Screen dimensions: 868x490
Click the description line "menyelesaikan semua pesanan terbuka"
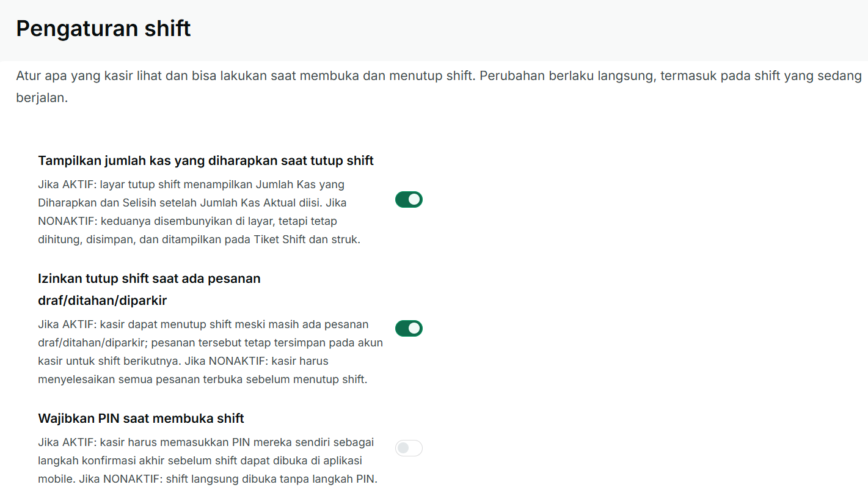click(x=202, y=379)
